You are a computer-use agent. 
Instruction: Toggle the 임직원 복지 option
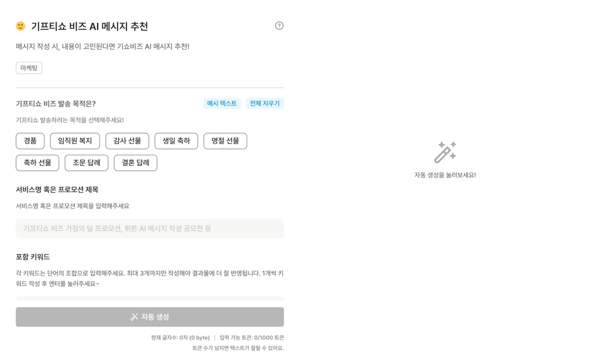74,141
